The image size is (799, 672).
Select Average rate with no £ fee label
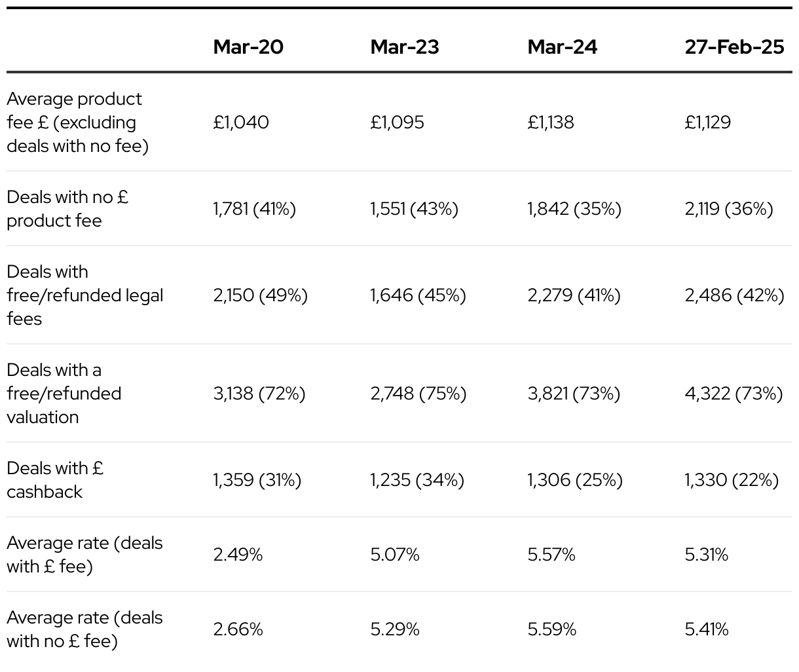click(84, 629)
